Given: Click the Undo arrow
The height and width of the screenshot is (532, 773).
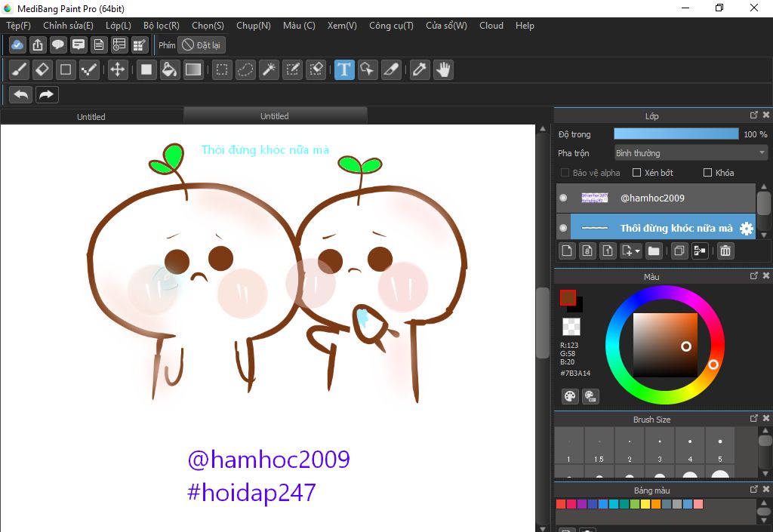Looking at the screenshot, I should (x=20, y=94).
